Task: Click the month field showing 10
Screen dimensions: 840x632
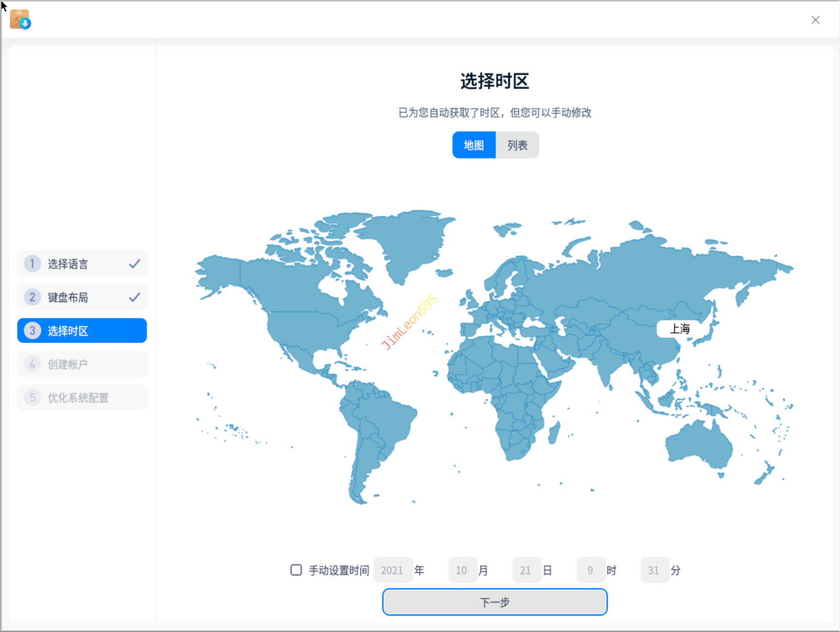Action: point(461,570)
